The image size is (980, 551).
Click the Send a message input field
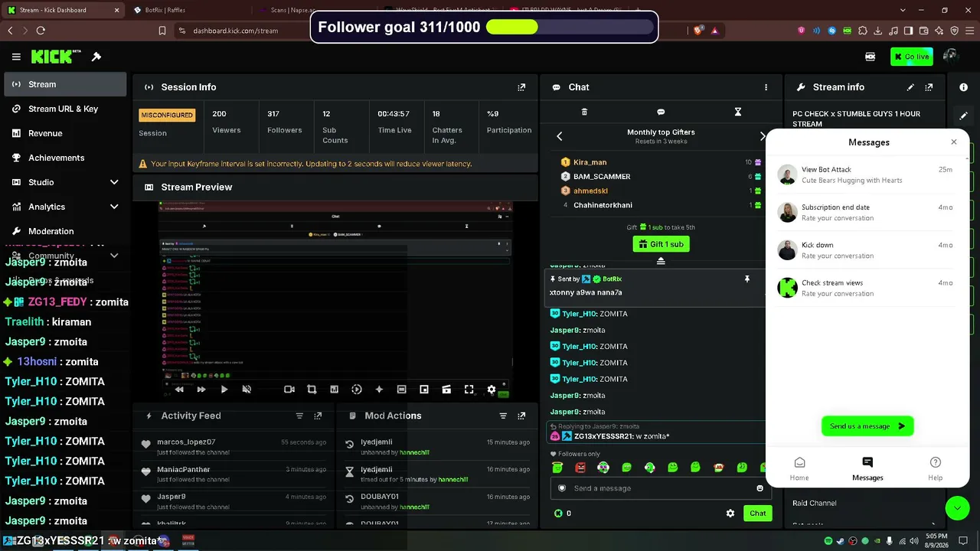point(661,488)
